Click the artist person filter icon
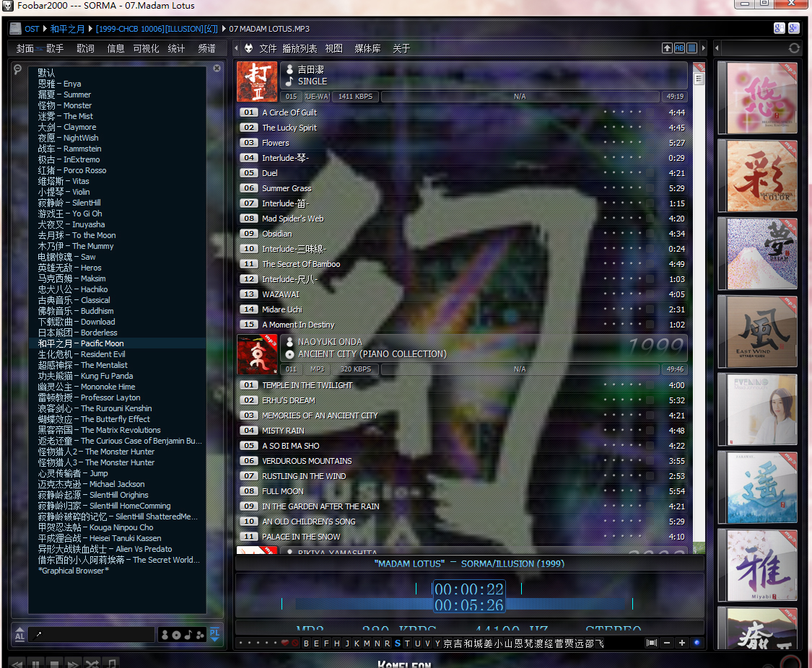The width and height of the screenshot is (812, 668). [x=165, y=635]
